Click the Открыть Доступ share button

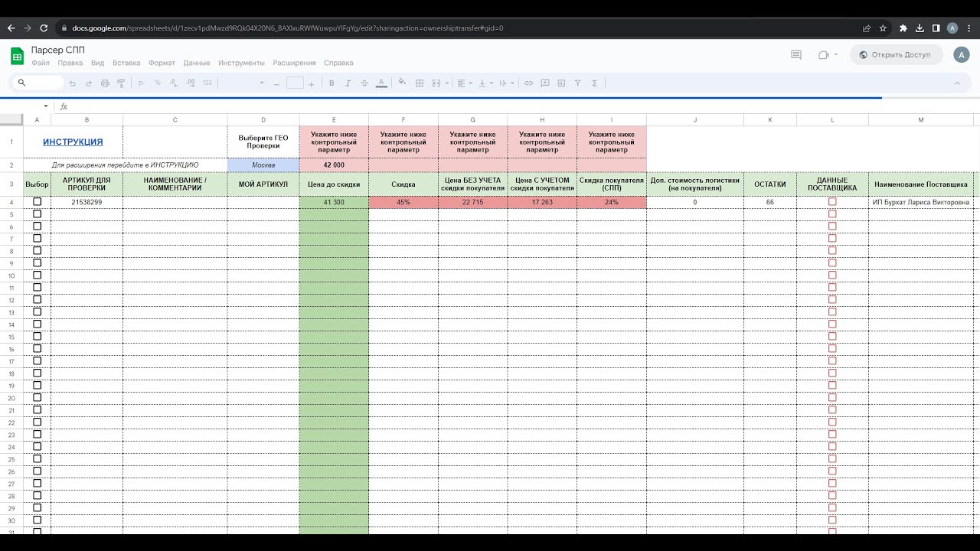click(x=896, y=55)
